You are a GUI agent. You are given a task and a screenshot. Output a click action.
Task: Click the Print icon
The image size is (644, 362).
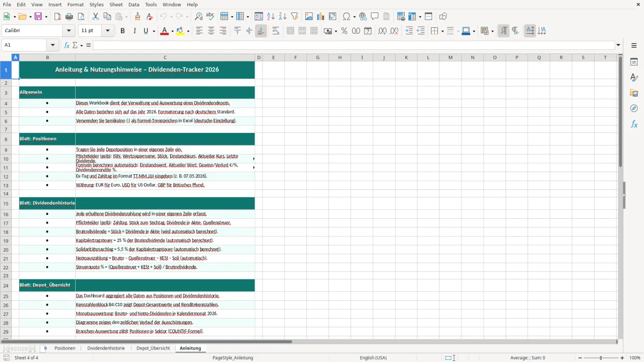click(69, 17)
